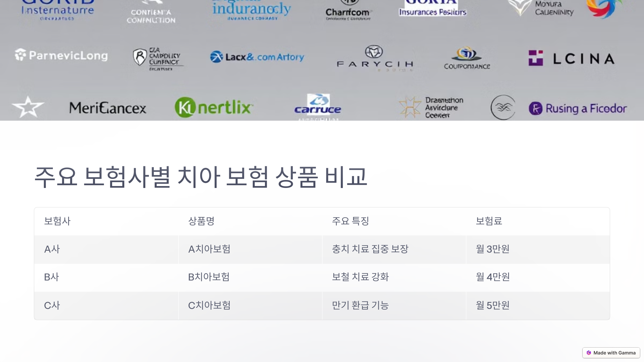
Task: Click the purple LCINA square logo
Action: (x=536, y=58)
